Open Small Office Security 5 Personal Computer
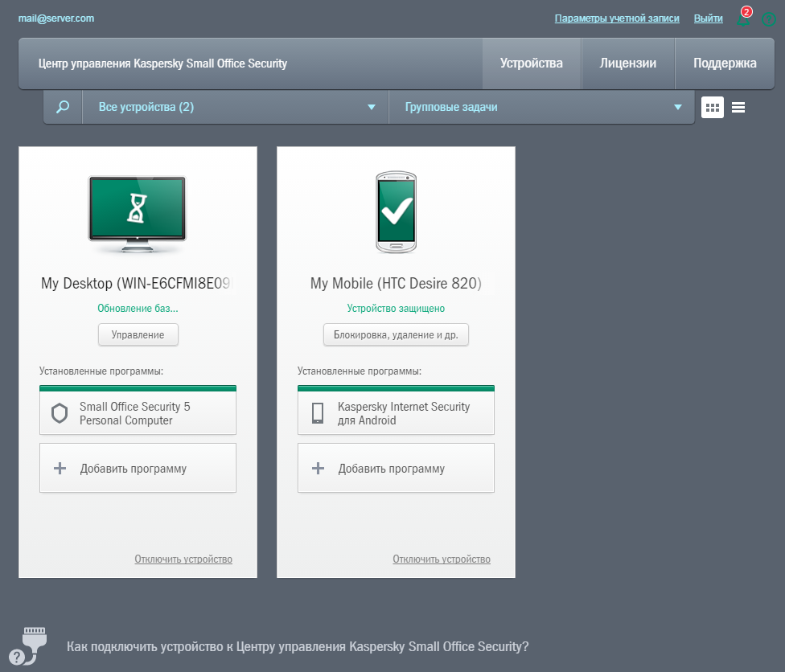785x672 pixels. pyautogui.click(x=138, y=410)
